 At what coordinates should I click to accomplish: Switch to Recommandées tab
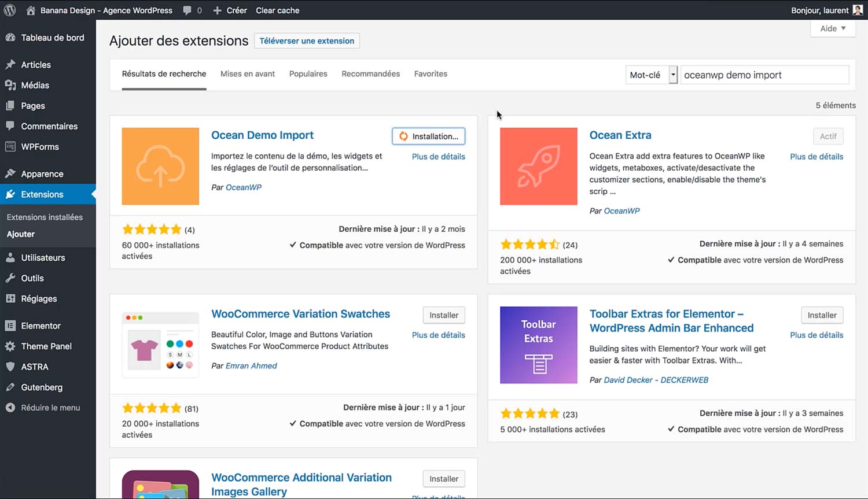(371, 74)
